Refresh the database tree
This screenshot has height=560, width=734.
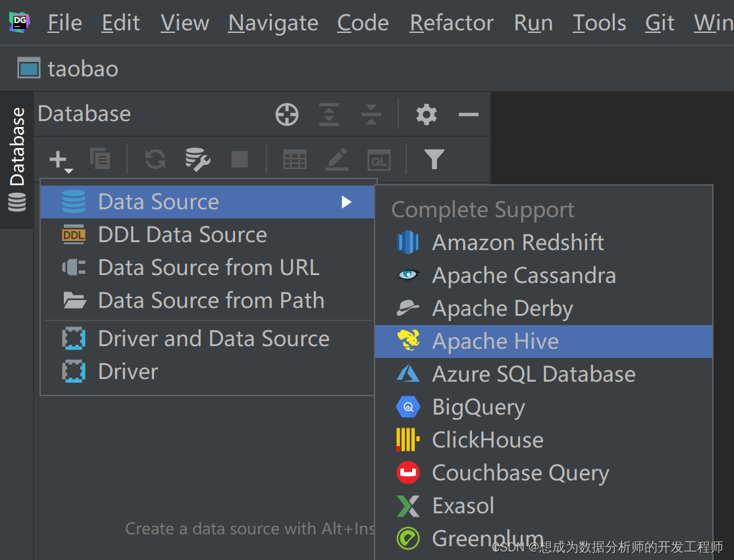click(155, 159)
